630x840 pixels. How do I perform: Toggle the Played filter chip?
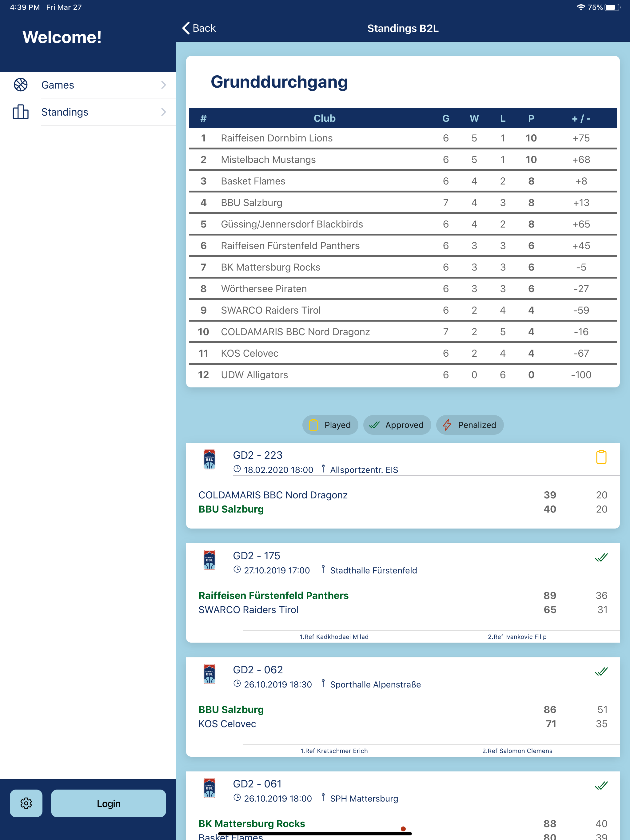tap(330, 425)
